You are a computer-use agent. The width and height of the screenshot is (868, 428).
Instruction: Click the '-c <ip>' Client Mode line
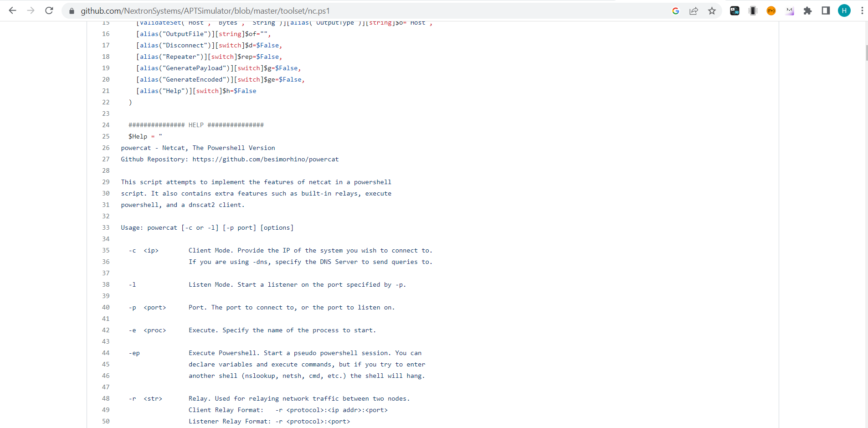coord(280,250)
